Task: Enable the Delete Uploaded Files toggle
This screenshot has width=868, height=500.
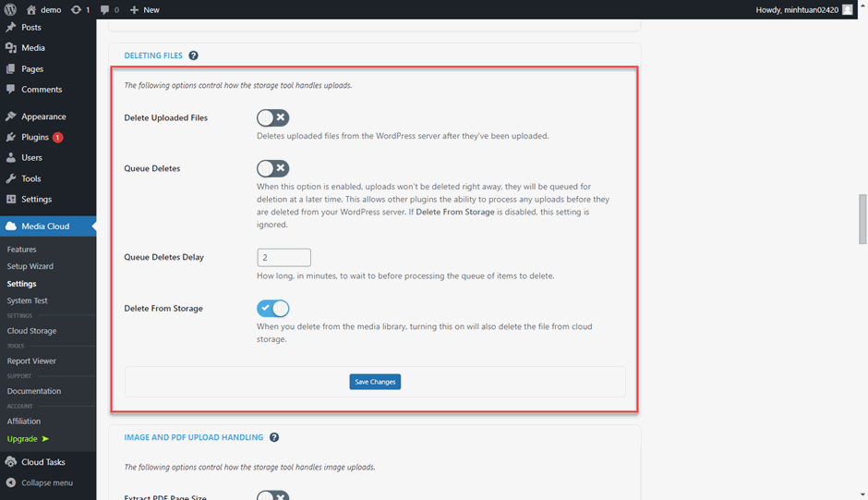Action: pos(273,117)
